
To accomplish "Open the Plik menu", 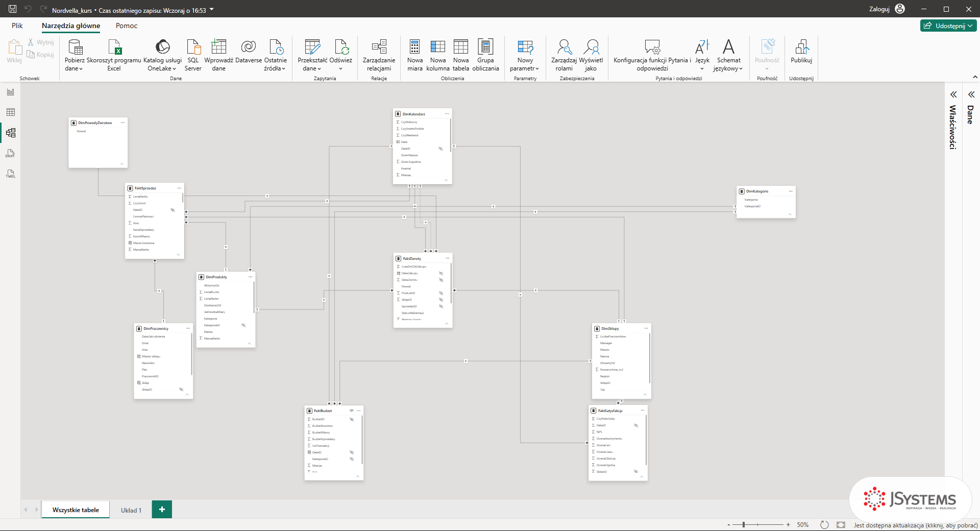I will pos(17,26).
